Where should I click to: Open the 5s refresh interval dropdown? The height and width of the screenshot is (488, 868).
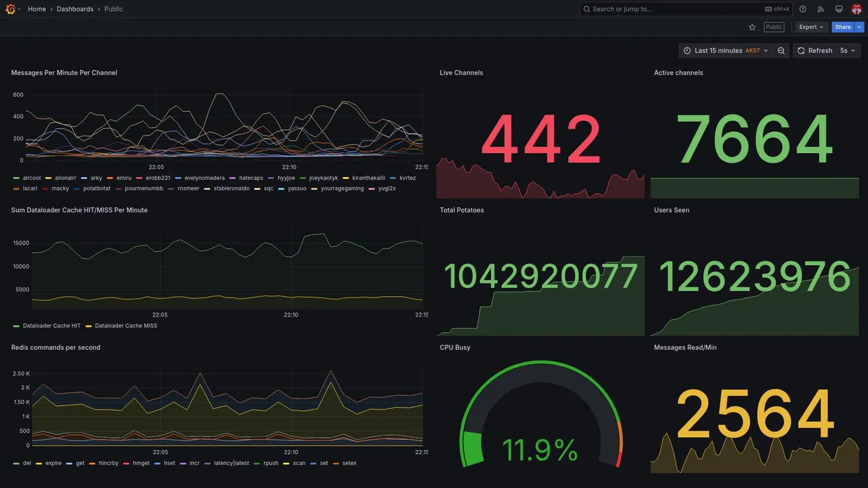(848, 51)
